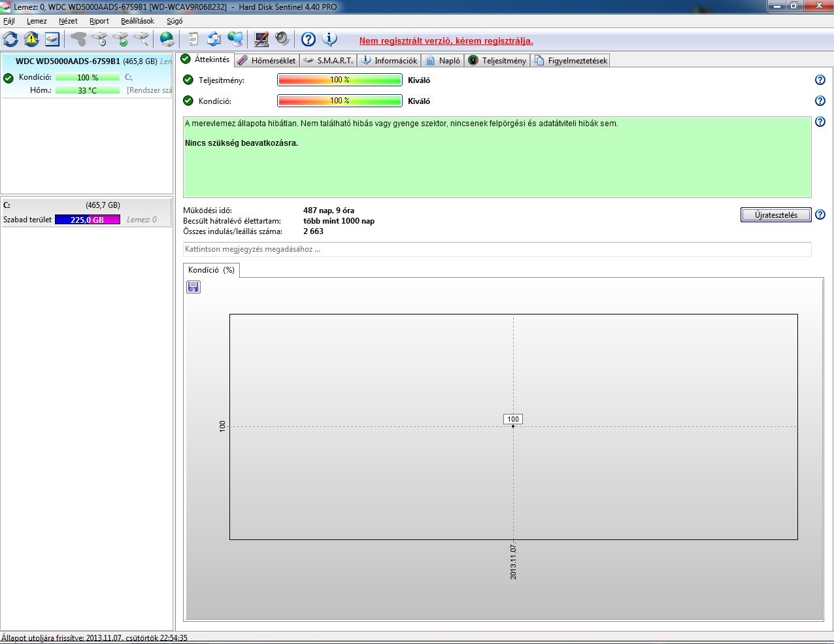This screenshot has width=834, height=644.
Task: Select the C: partition entry
Action: click(x=86, y=212)
